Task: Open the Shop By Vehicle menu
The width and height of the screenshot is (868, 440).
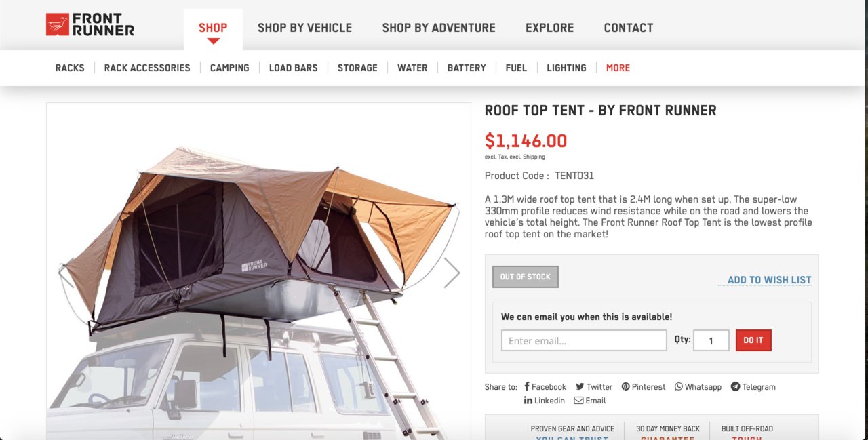Action: (x=304, y=28)
